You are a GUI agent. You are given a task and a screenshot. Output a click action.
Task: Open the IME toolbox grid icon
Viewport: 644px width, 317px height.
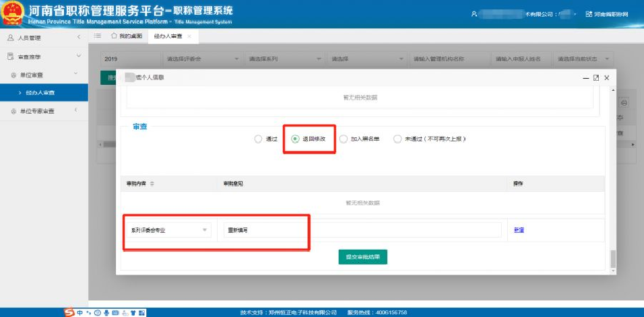(141, 312)
